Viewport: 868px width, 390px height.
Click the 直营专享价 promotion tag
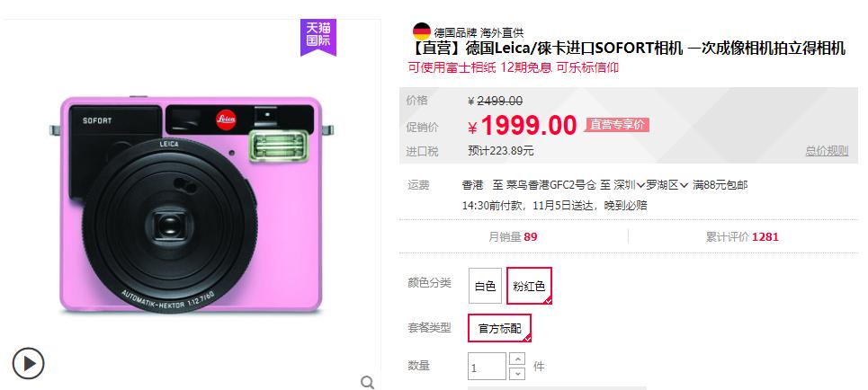(617, 125)
